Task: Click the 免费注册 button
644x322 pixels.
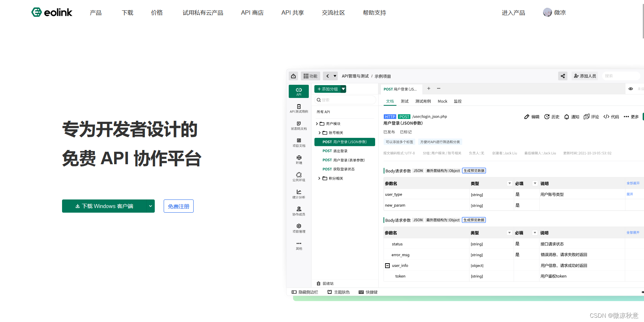Action: 179,206
